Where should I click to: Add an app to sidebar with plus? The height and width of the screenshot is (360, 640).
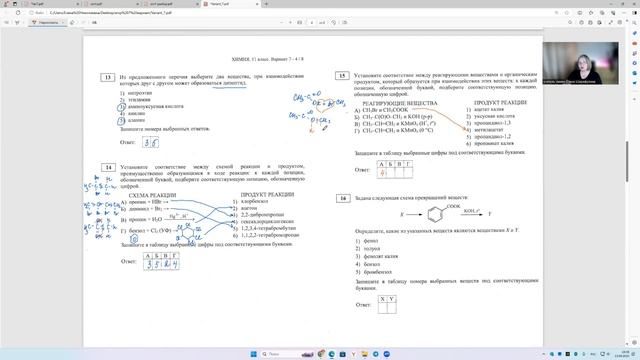(x=635, y=99)
